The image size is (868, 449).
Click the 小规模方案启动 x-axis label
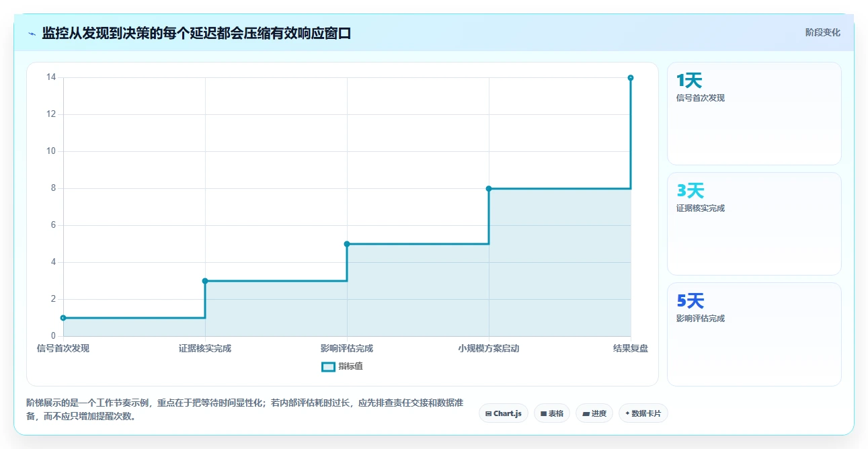point(489,348)
